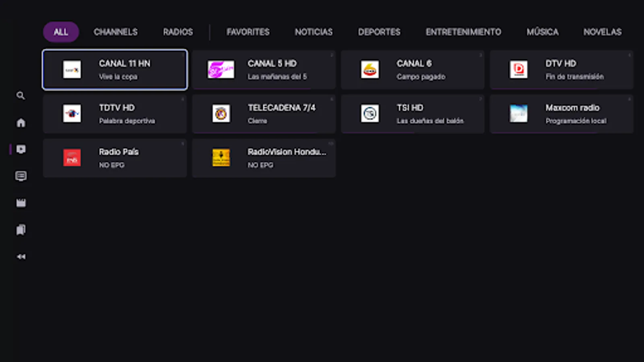Switch to the RADIOS tab
The image size is (644, 362).
point(178,32)
